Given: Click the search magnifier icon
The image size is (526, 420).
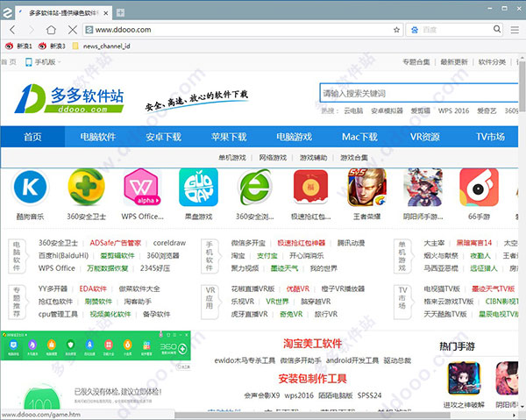Looking at the screenshot, I should click(x=497, y=29).
